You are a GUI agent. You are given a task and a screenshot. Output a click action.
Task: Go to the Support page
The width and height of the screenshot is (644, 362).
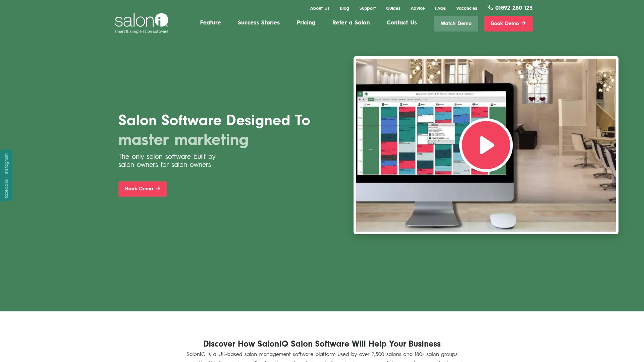[x=367, y=8]
